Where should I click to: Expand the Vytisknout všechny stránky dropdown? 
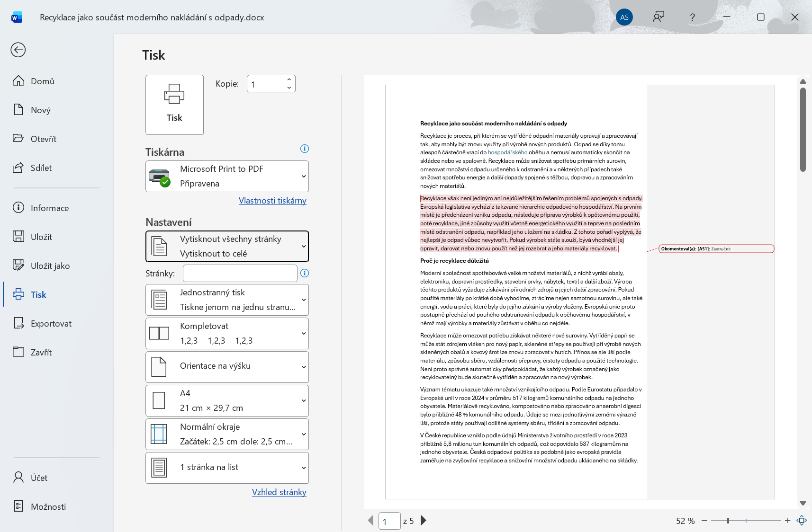pyautogui.click(x=227, y=246)
